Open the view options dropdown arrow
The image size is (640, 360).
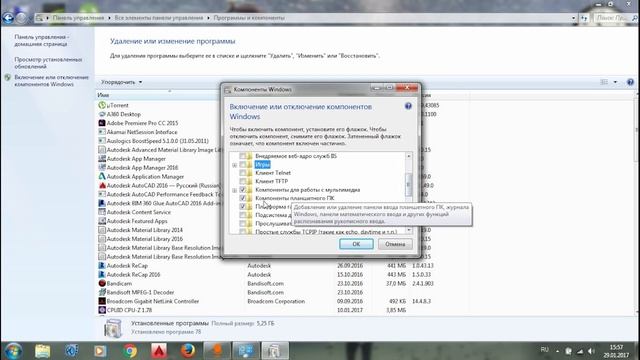(615, 82)
